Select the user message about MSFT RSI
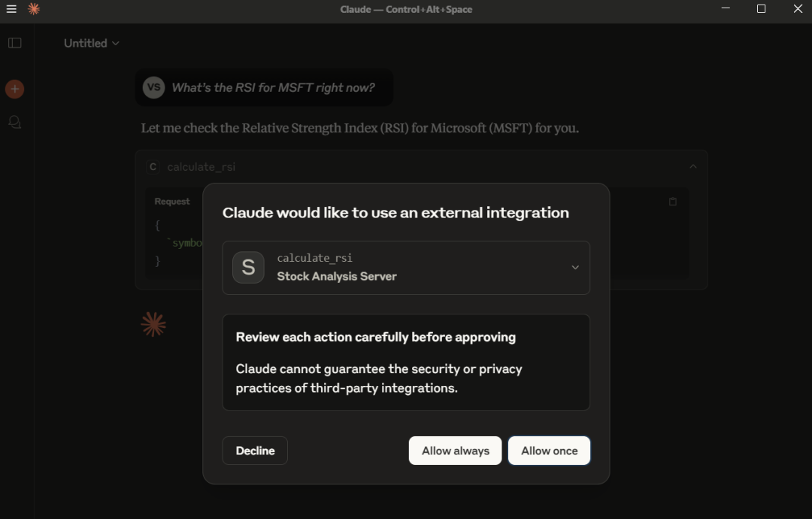 pos(273,88)
